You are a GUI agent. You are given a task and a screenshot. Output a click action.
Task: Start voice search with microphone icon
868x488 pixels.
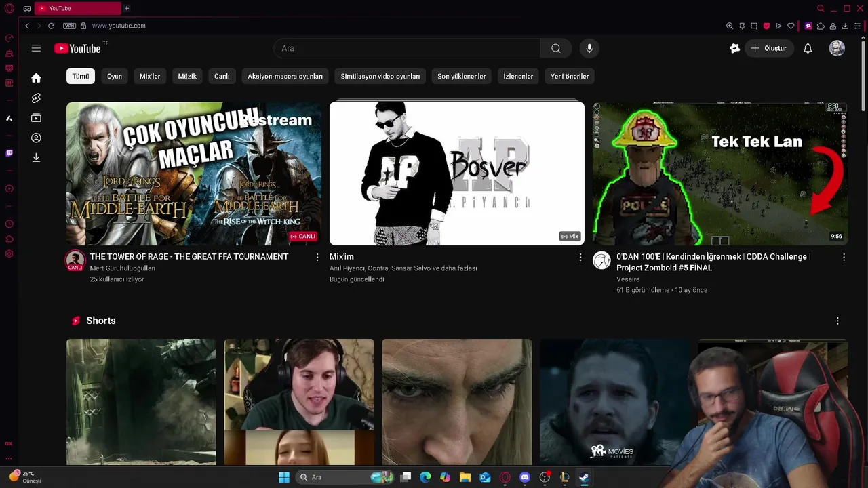[589, 48]
